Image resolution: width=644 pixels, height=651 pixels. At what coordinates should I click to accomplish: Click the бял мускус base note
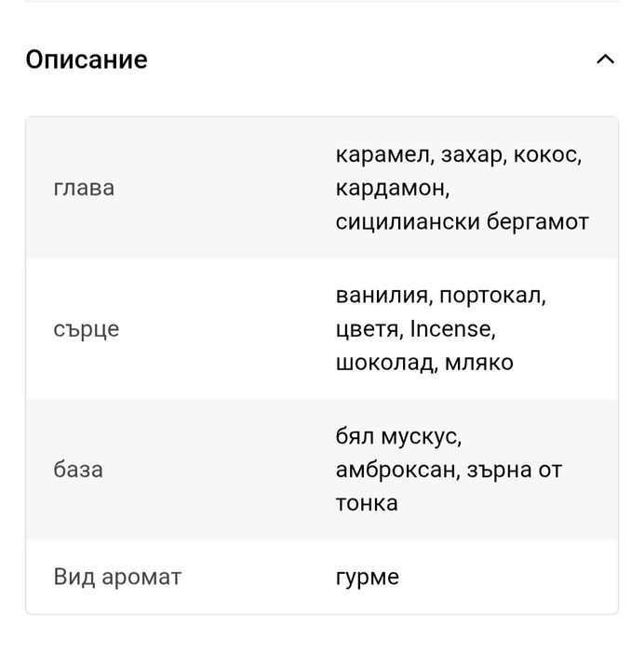pos(397,436)
